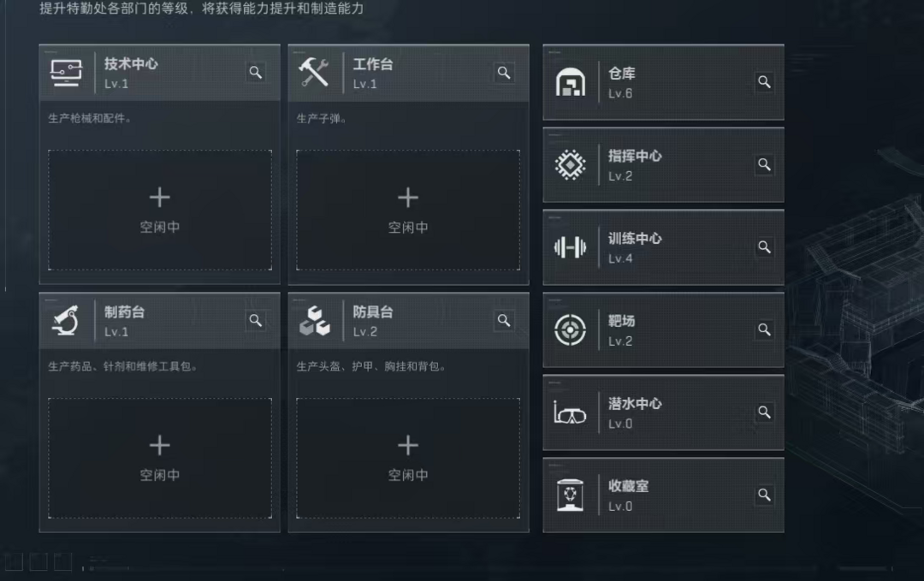Inspect 训练中心 Lv.4 with magnifier
Screen dimensions: 924x581
coord(764,247)
